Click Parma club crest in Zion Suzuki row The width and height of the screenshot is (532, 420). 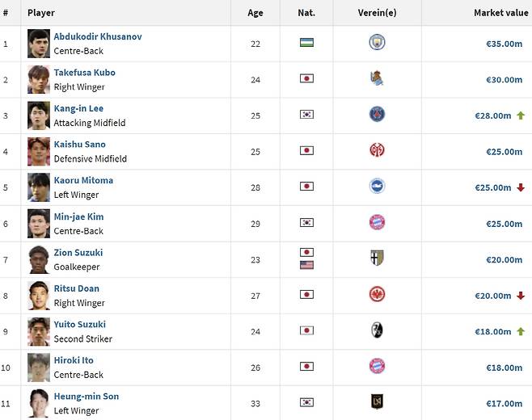[x=377, y=258]
